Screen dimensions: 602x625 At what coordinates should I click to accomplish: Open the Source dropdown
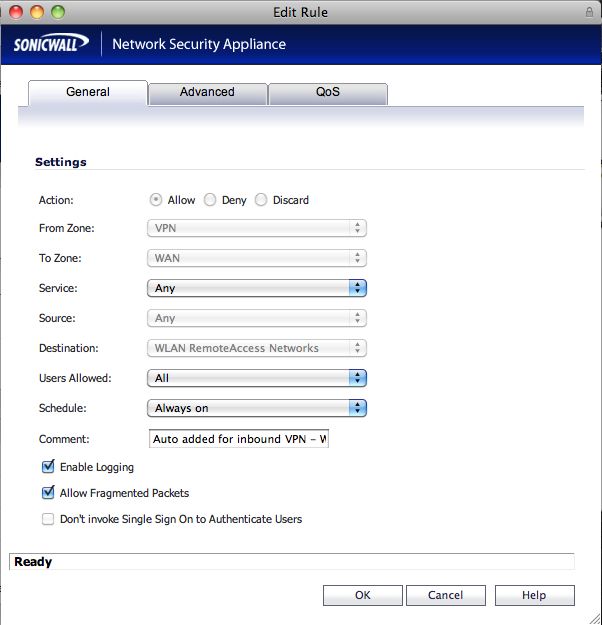pyautogui.click(x=257, y=318)
